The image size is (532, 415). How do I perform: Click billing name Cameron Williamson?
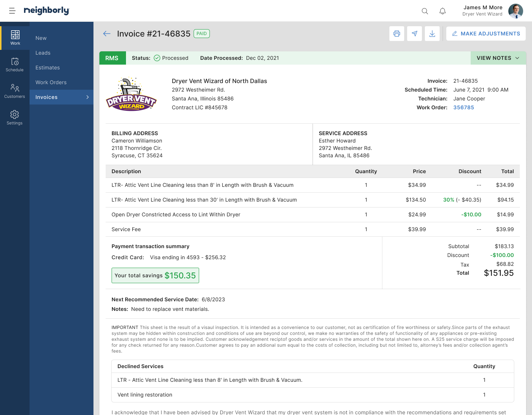137,141
